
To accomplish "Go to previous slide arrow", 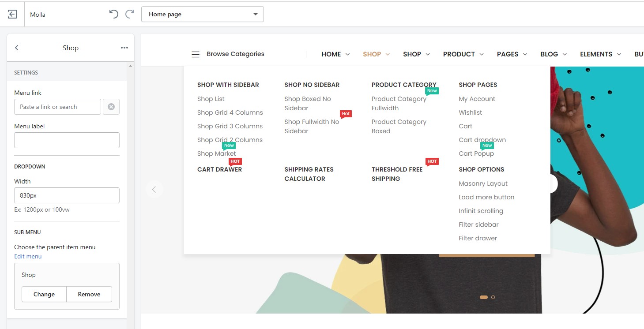I will tap(154, 190).
